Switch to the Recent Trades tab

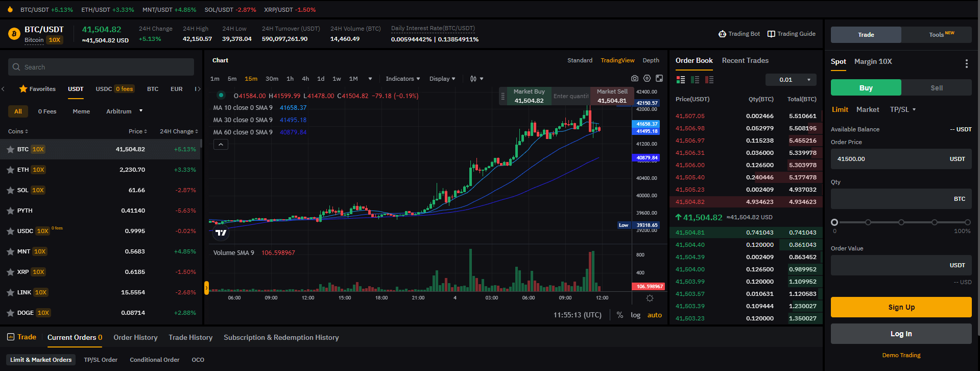coord(745,60)
